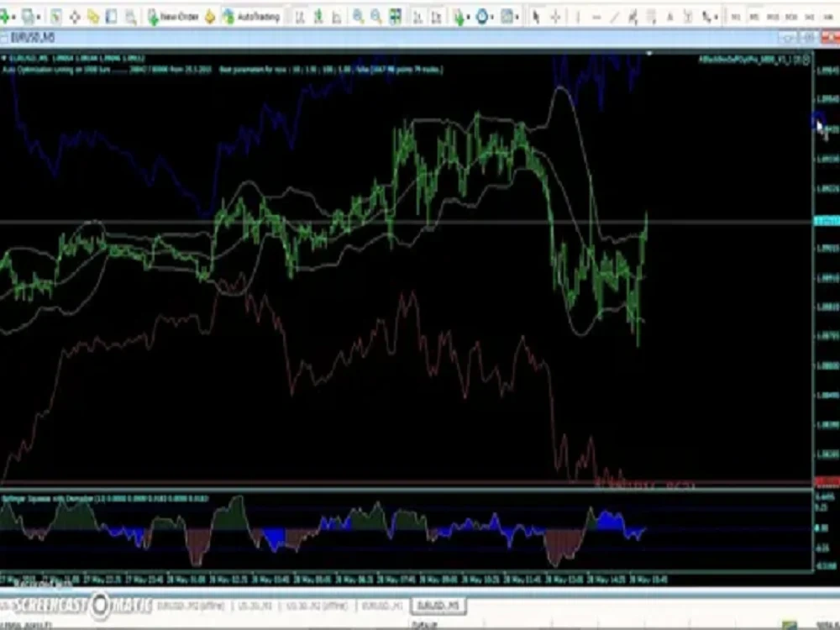This screenshot has height=630, width=840.
Task: Switch to the EURUSD,M5 chart tab
Action: tap(438, 606)
